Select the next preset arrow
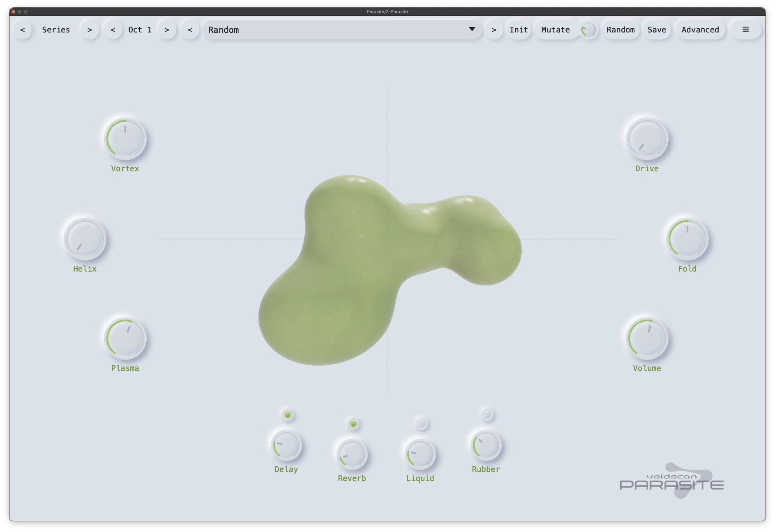The height and width of the screenshot is (532, 775). (x=494, y=30)
